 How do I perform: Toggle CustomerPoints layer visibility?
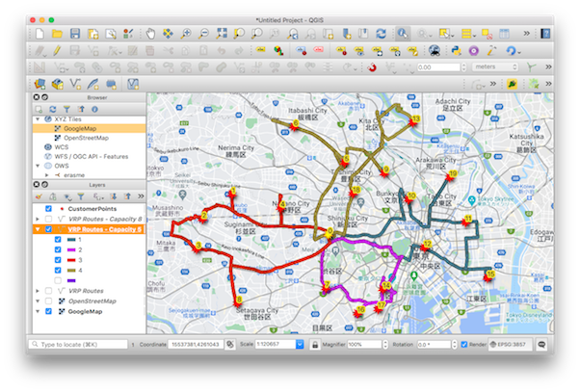pyautogui.click(x=48, y=209)
